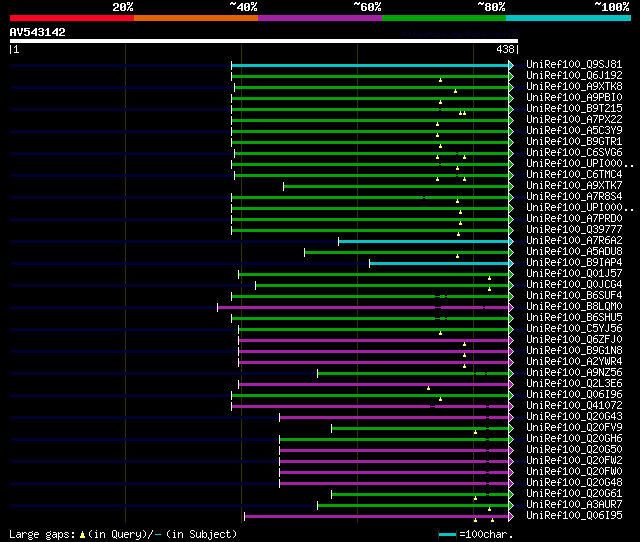Select the UniRef100_A7PX22 label
640x542 pixels.
click(x=574, y=120)
